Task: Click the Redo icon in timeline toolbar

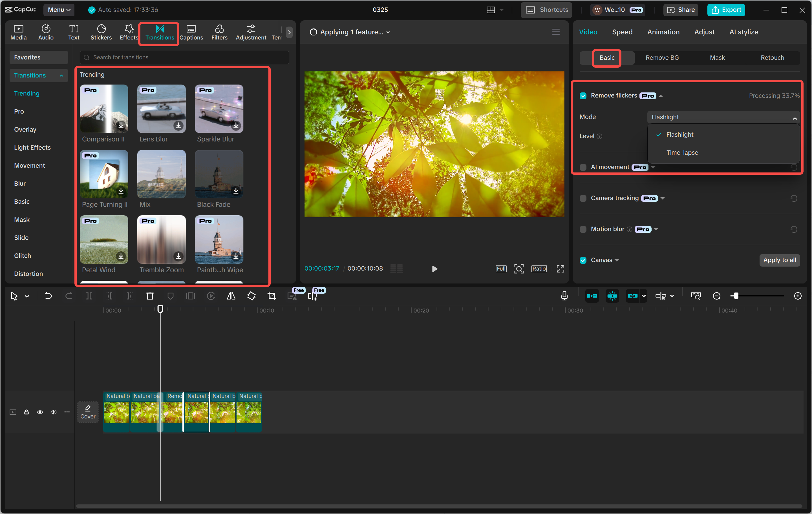Action: (x=69, y=296)
